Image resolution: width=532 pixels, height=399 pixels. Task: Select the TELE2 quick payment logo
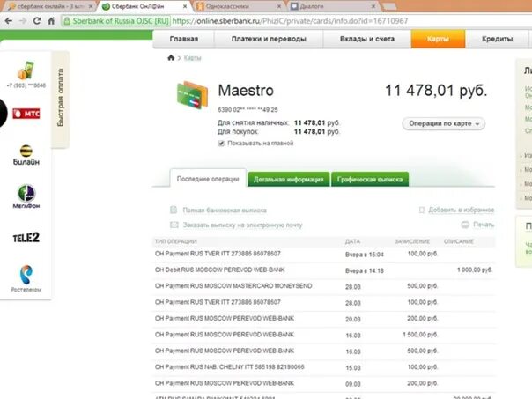click(26, 238)
